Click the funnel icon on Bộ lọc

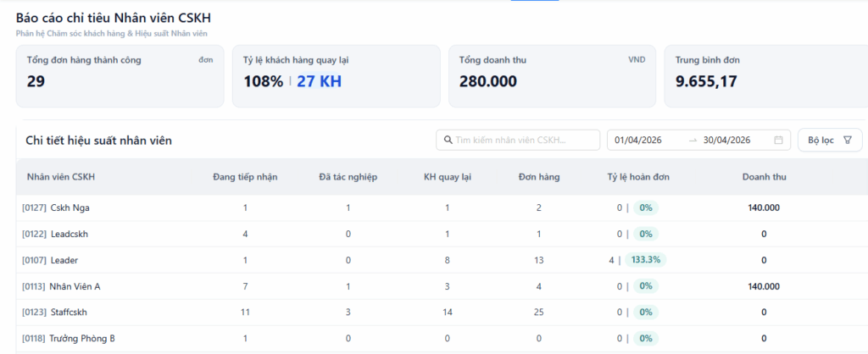click(847, 141)
